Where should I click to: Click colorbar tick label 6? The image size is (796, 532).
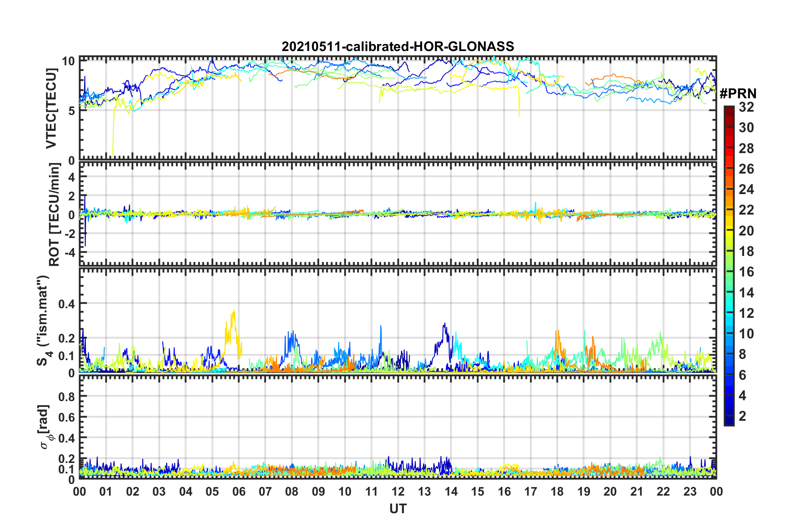pos(742,375)
